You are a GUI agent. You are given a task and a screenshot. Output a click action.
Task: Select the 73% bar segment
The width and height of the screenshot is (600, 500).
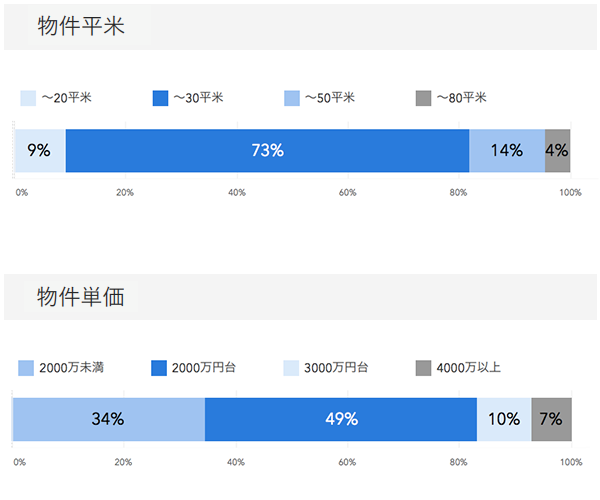click(267, 151)
